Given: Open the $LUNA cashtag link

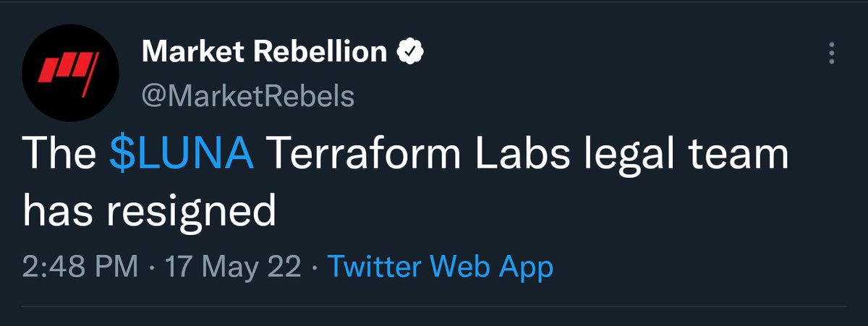Looking at the screenshot, I should (x=182, y=155).
